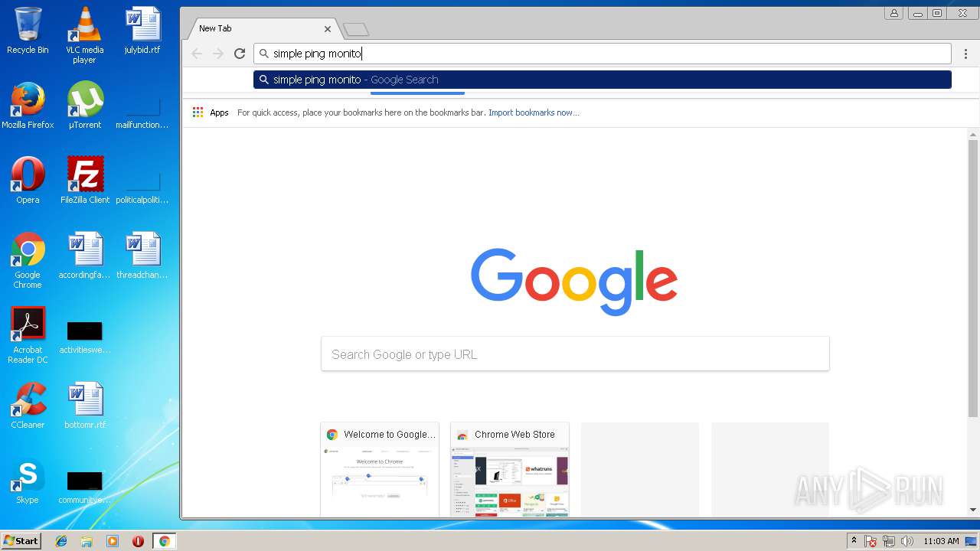Open Opera from the taskbar

138,541
